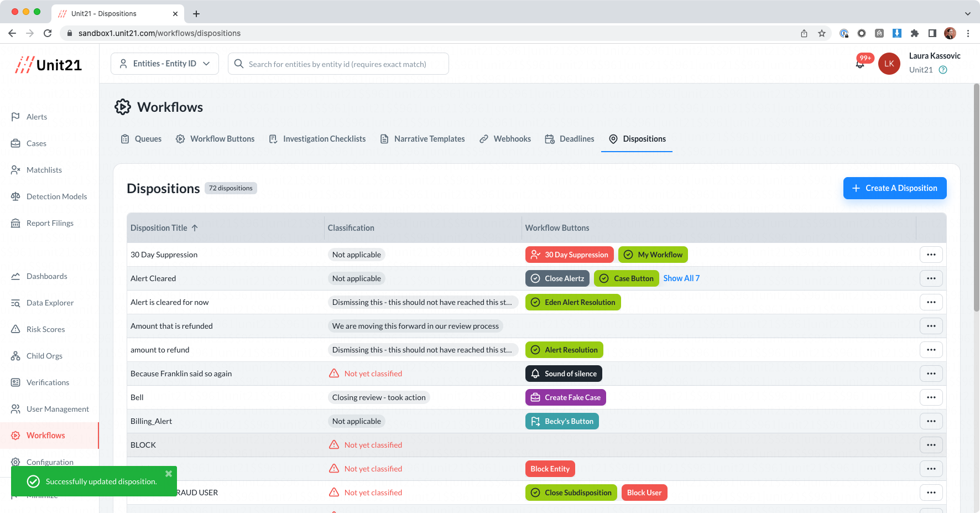Switch to the Deadlines tab
Image resolution: width=980 pixels, height=513 pixels.
(570, 139)
